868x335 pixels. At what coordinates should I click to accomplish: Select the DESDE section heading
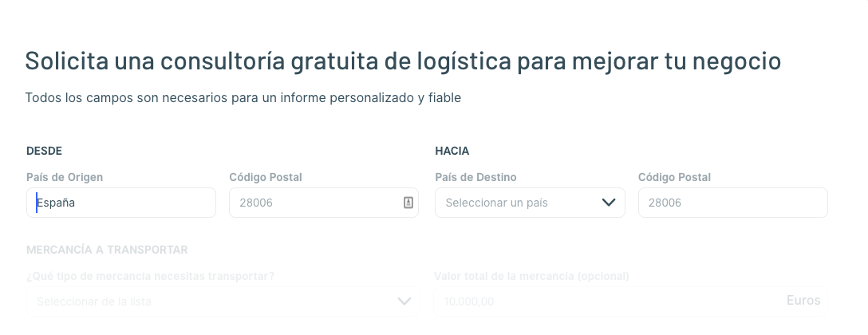click(x=45, y=151)
